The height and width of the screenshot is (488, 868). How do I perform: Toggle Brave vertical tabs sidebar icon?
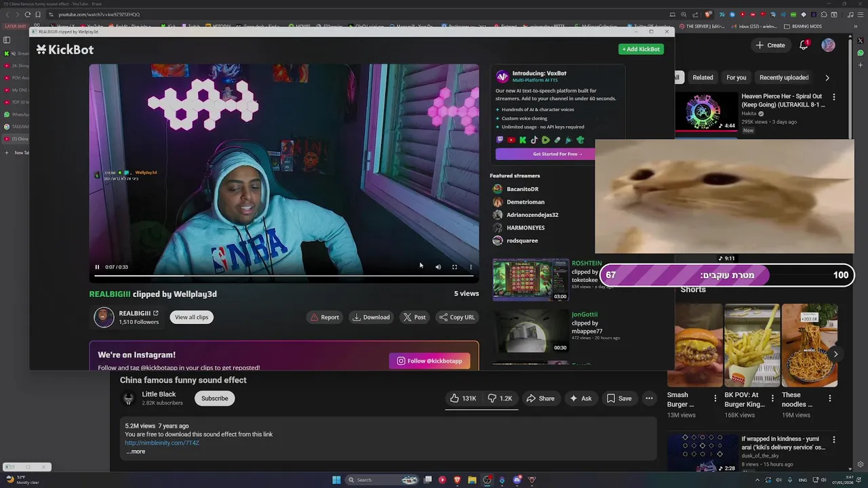(x=7, y=39)
